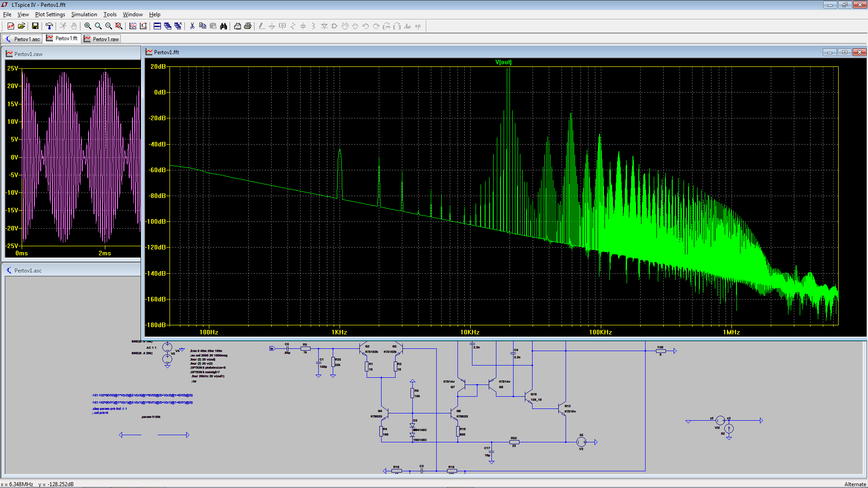Open the Plot Settings menu
This screenshot has width=868, height=488.
[50, 14]
